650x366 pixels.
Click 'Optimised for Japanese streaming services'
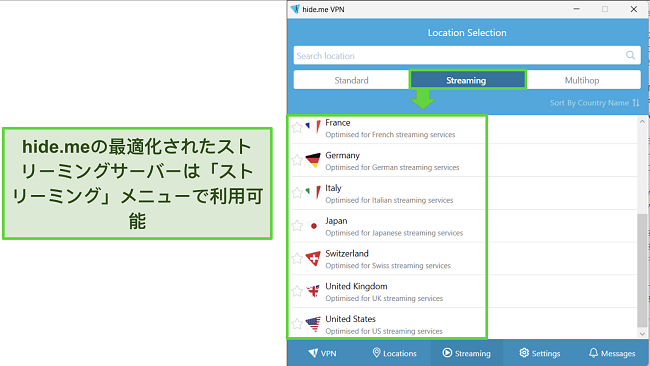[x=394, y=233]
